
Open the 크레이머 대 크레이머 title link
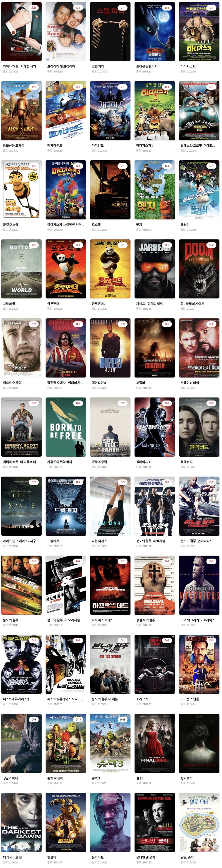pyautogui.click(x=61, y=66)
